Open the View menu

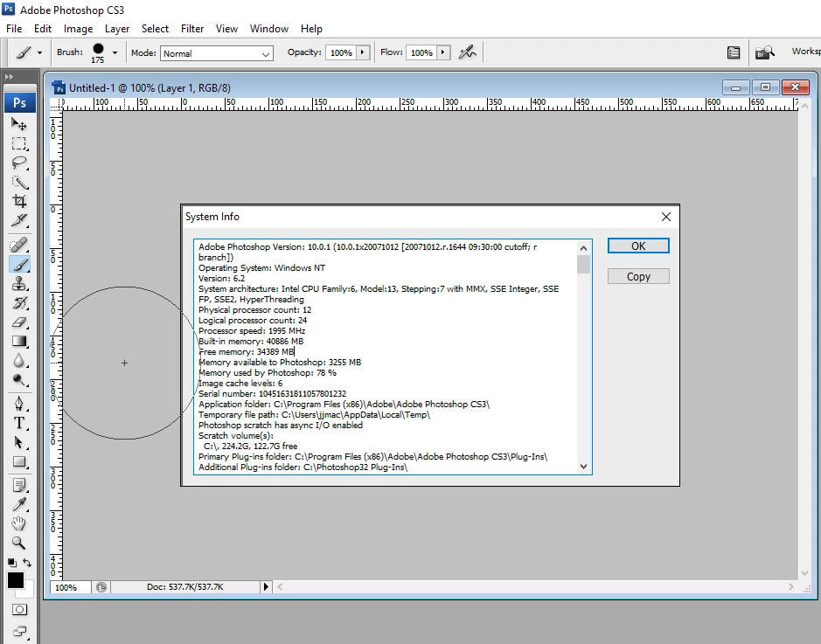[x=226, y=29]
